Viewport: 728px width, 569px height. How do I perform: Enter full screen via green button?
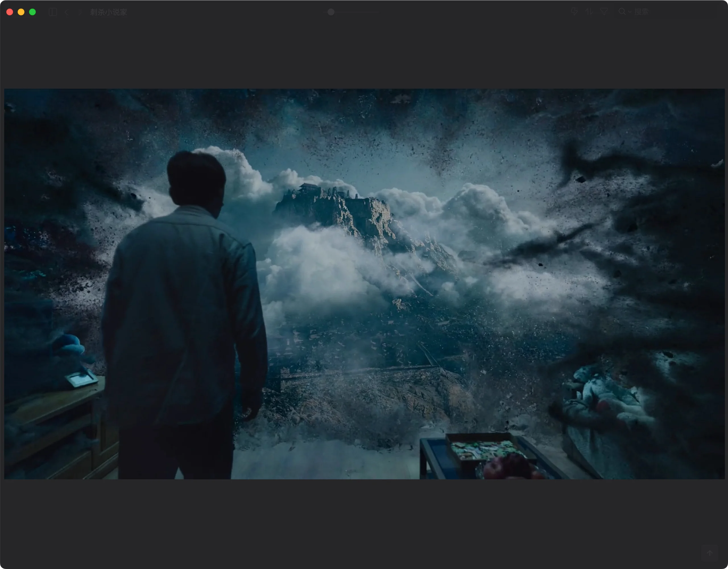coord(32,12)
